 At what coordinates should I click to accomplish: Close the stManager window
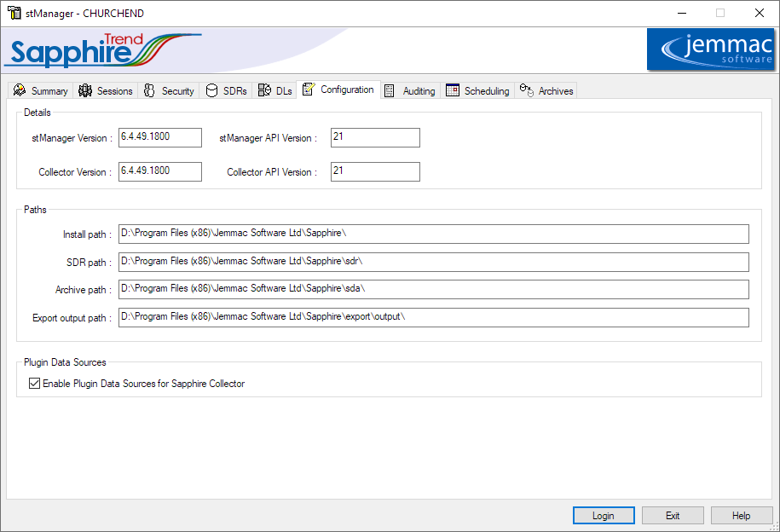coord(759,13)
